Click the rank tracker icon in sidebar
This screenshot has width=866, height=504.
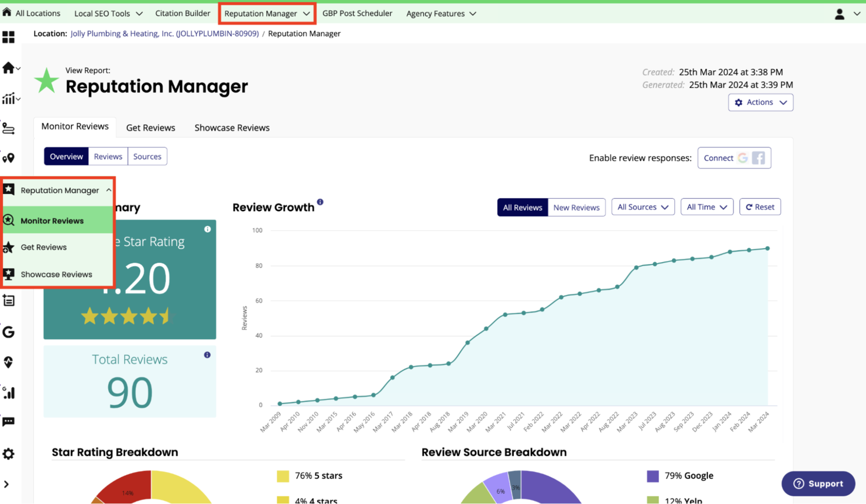coord(8,128)
